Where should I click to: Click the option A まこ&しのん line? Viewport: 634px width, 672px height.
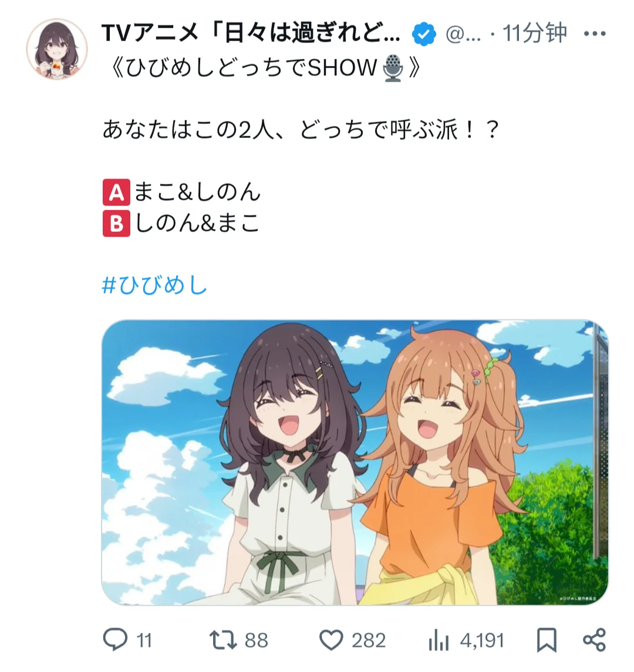tap(182, 192)
